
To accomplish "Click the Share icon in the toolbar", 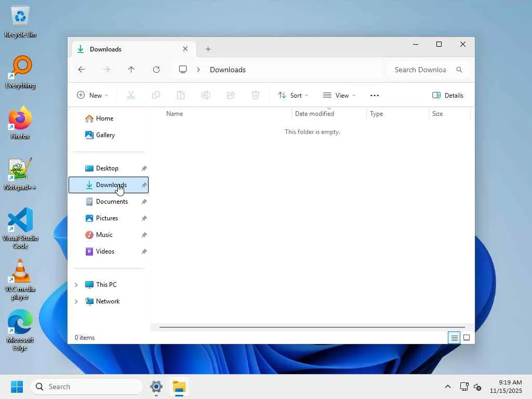I will click(231, 96).
